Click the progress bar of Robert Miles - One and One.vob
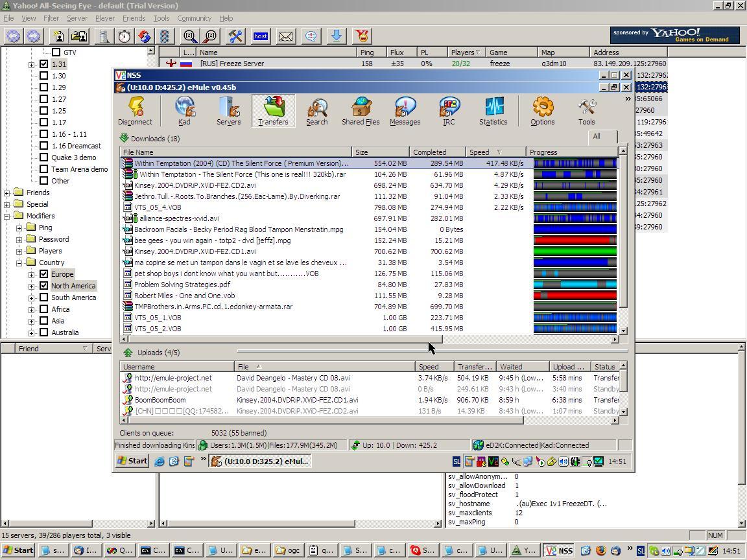This screenshot has height=560, width=747. 575,296
